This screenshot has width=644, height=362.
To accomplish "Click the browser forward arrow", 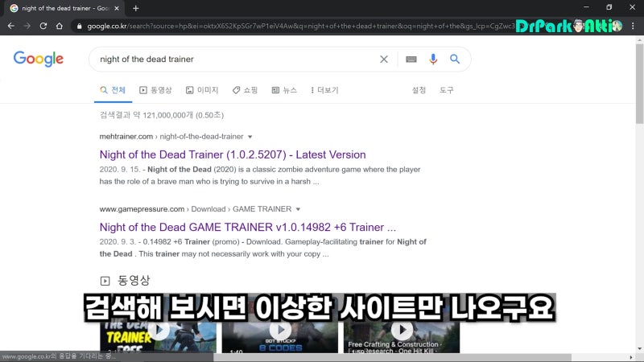I will 27,26.
